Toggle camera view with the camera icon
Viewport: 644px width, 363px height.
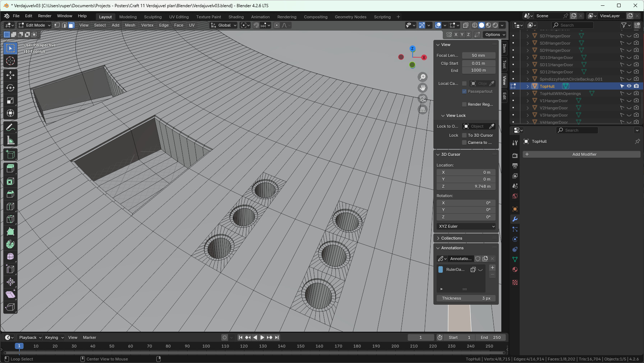(x=423, y=99)
